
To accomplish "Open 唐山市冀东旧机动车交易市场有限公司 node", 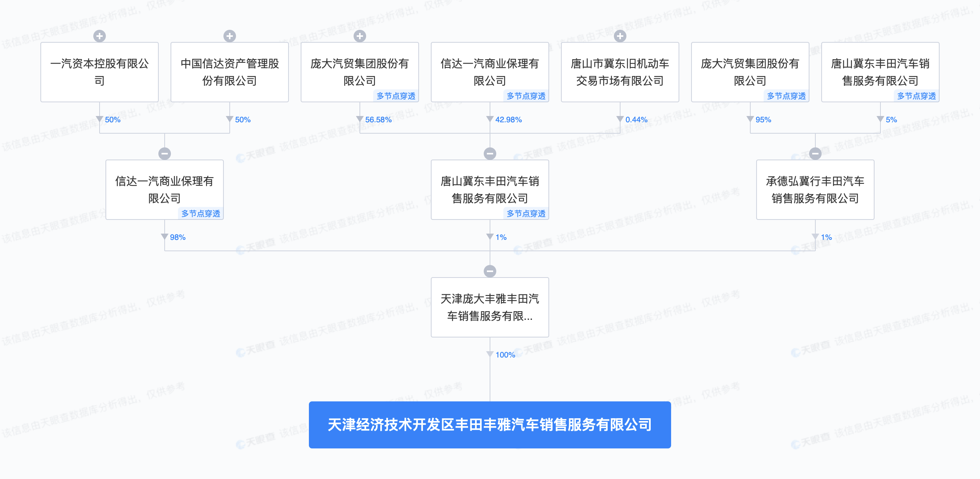I will 620,72.
